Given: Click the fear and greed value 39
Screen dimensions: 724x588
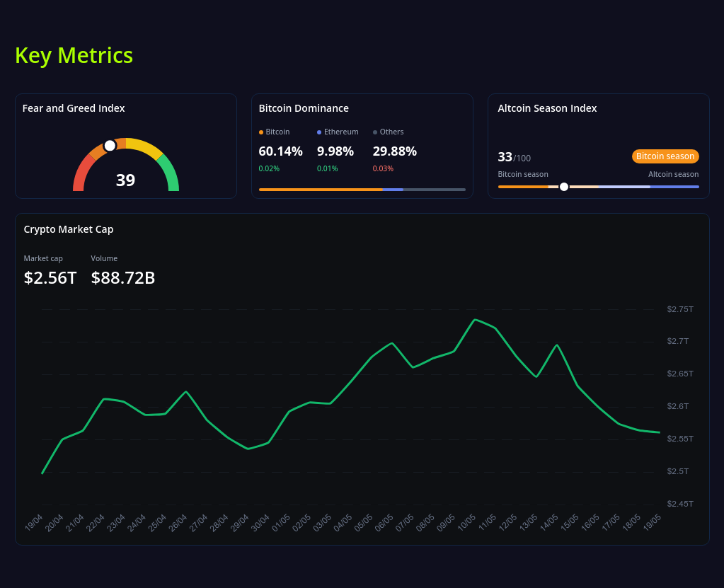Looking at the screenshot, I should click(125, 180).
